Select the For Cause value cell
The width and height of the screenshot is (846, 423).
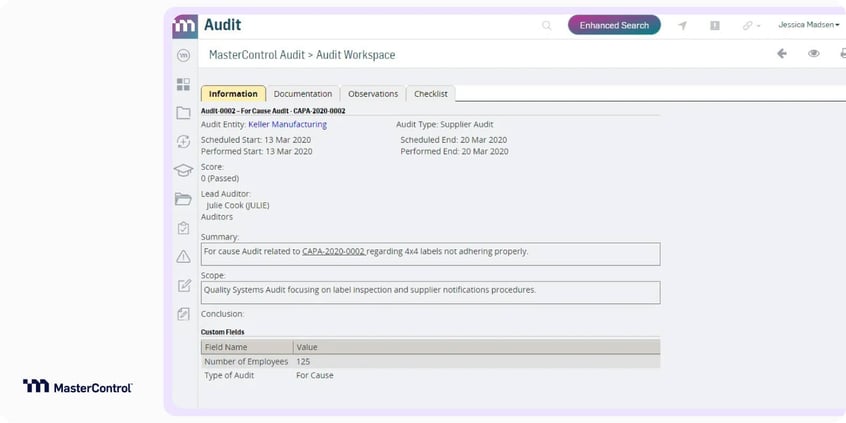pyautogui.click(x=315, y=375)
